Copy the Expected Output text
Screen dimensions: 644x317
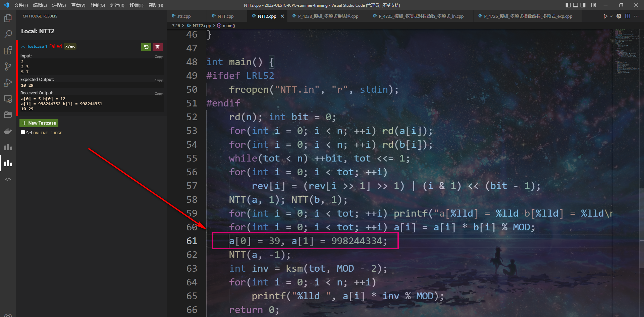[158, 80]
